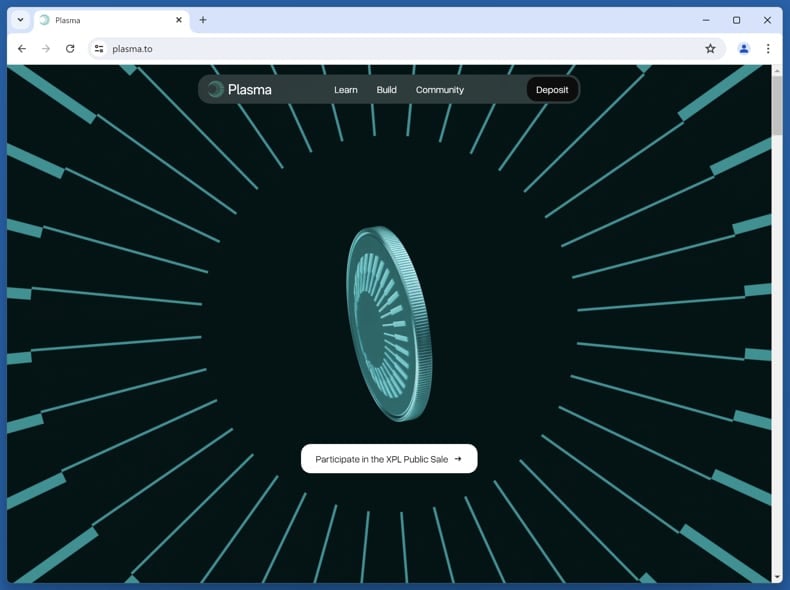790x590 pixels.
Task: Click the Deposit button
Action: (552, 90)
